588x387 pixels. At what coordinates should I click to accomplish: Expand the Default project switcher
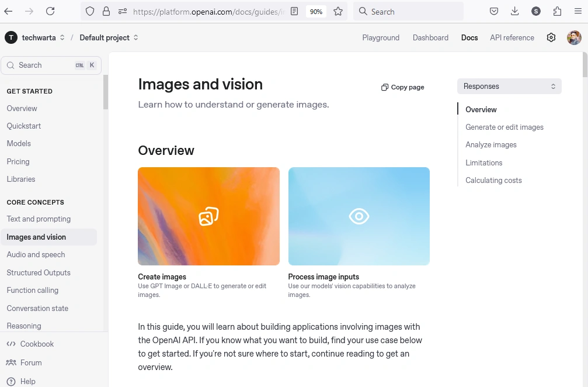click(135, 37)
